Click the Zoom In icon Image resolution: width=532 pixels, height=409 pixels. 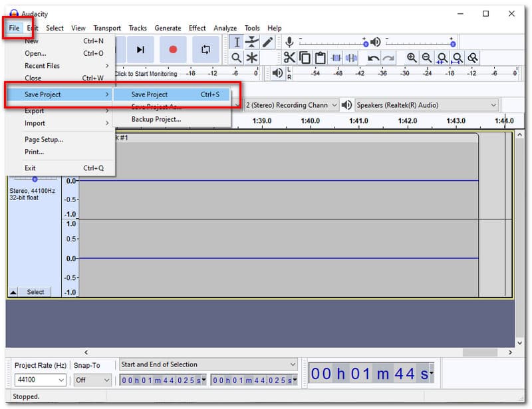tap(412, 58)
